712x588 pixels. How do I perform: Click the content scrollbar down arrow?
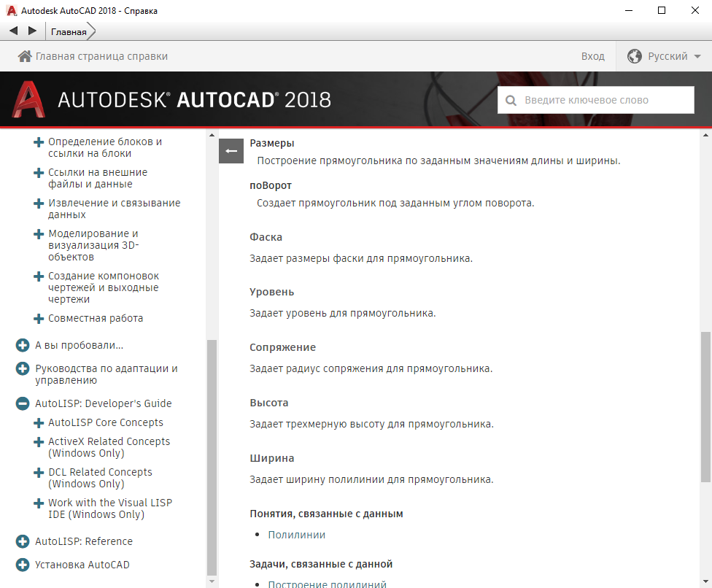(x=705, y=581)
